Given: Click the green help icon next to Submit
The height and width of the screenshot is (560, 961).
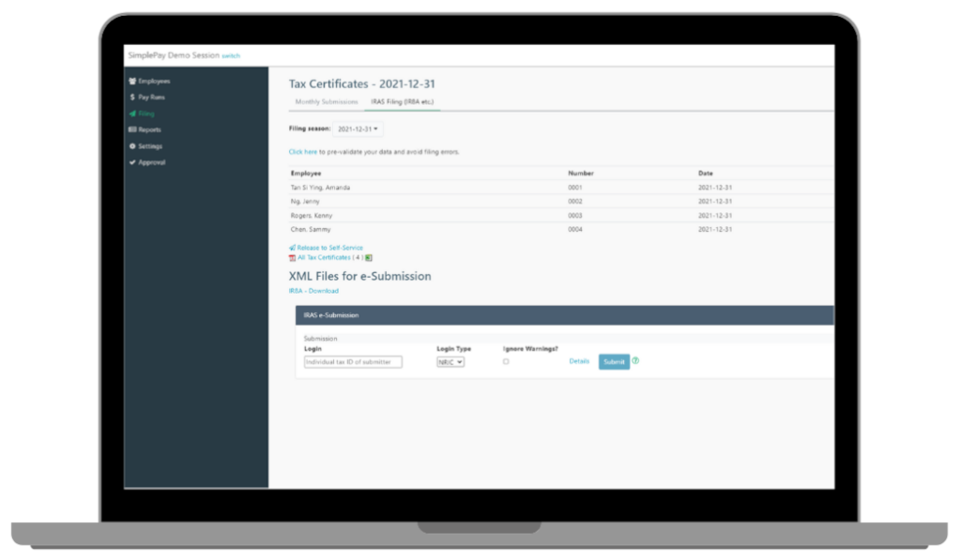Looking at the screenshot, I should (x=635, y=360).
